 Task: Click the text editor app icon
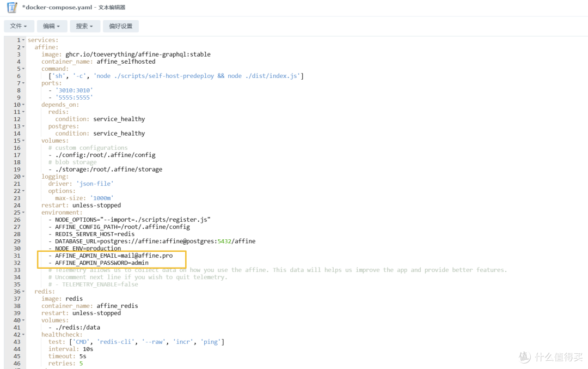[x=12, y=7]
